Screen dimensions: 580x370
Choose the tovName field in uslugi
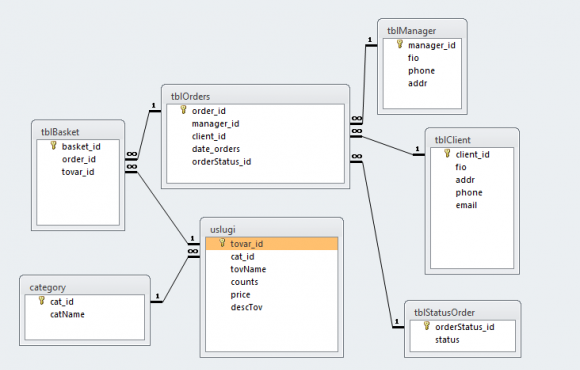248,269
